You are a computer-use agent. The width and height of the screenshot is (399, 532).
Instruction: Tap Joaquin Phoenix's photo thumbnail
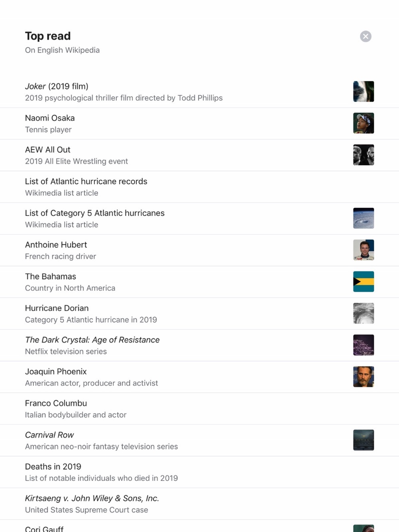click(x=363, y=376)
